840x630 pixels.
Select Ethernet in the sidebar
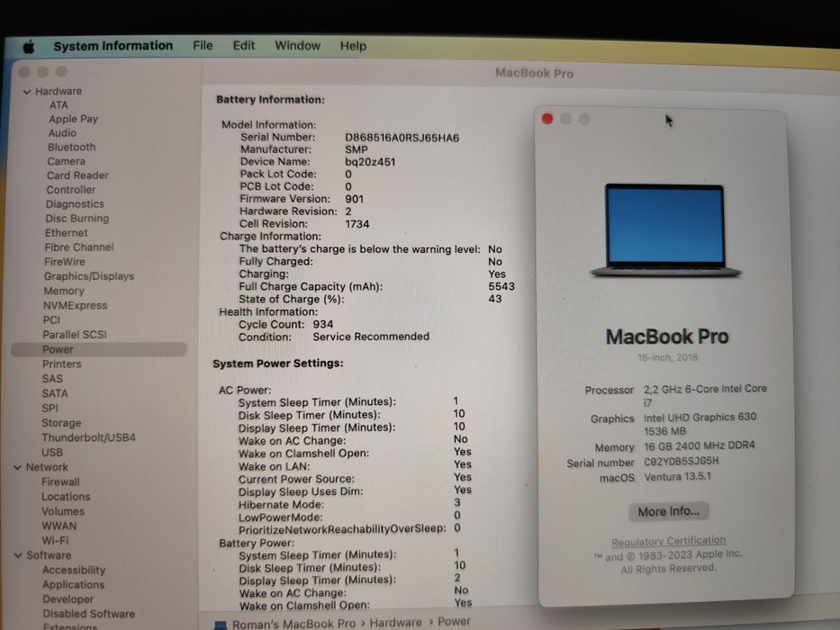pos(67,233)
